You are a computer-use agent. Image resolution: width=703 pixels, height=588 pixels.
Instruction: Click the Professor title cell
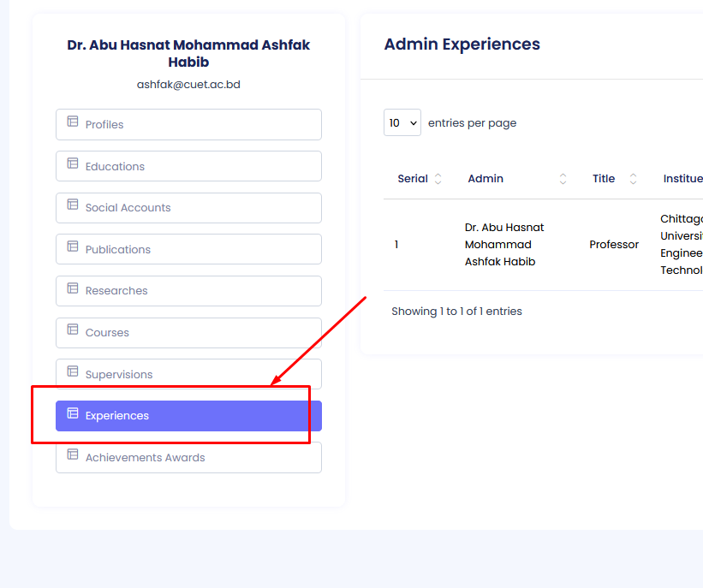pyautogui.click(x=614, y=245)
